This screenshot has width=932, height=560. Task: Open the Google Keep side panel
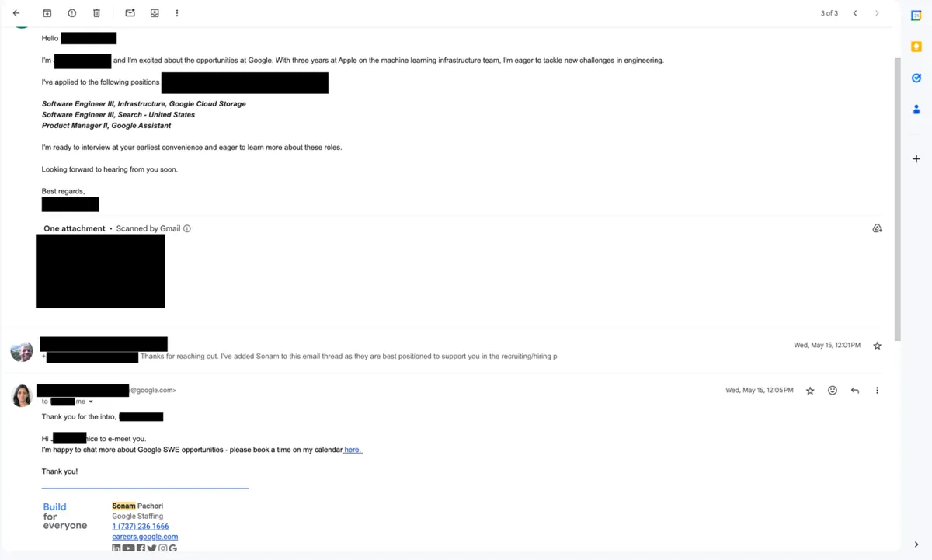click(x=916, y=47)
